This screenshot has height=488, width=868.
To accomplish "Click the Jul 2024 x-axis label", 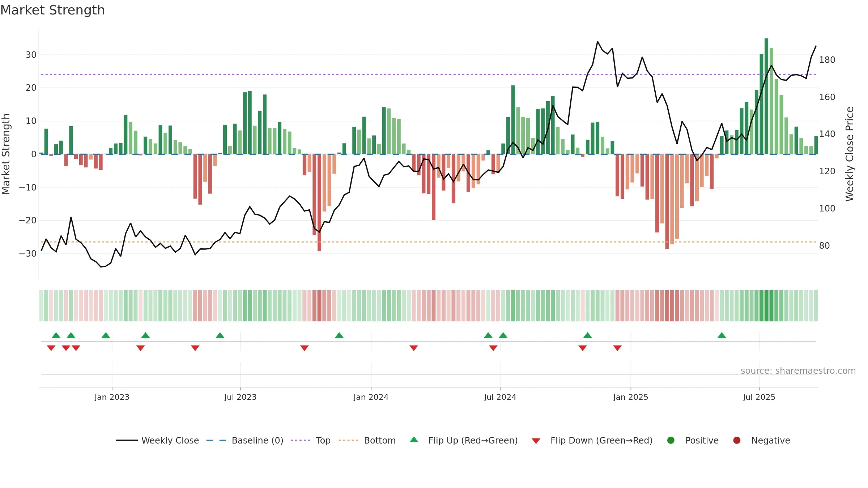I will 500,397.
